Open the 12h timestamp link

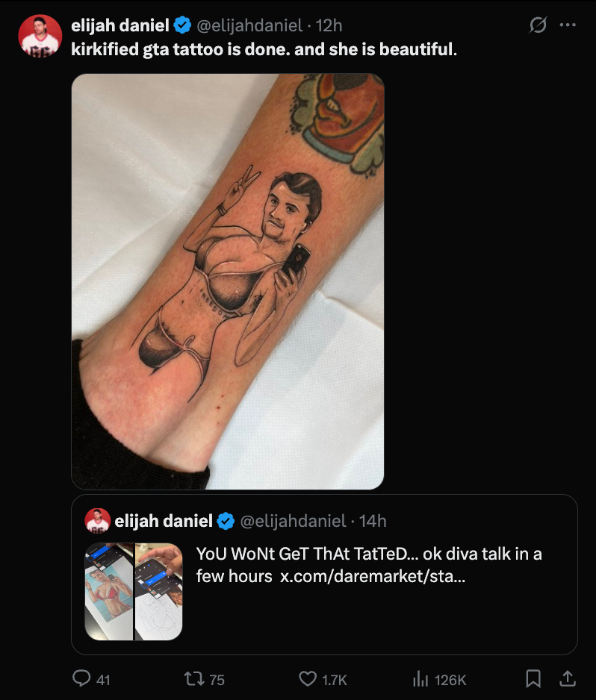329,25
